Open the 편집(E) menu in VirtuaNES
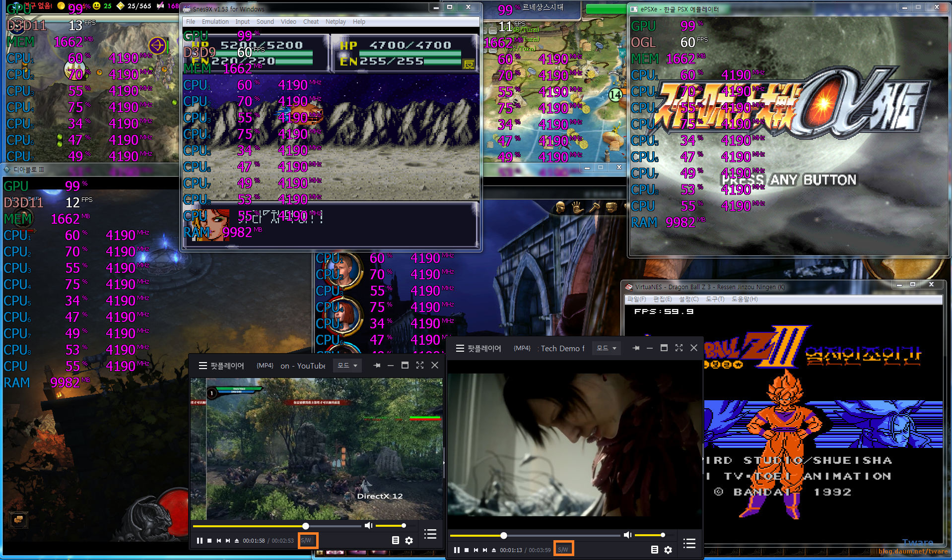The height and width of the screenshot is (560, 952). 662,299
